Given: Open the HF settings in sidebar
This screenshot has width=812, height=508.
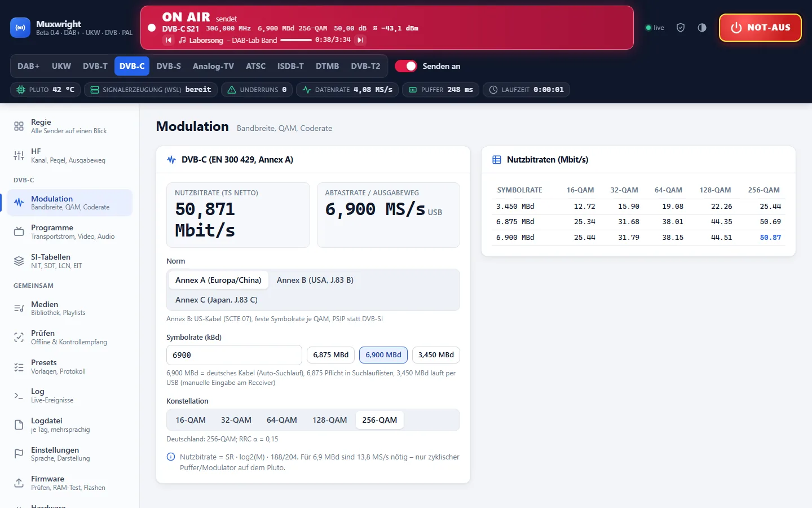Looking at the screenshot, I should (70, 155).
